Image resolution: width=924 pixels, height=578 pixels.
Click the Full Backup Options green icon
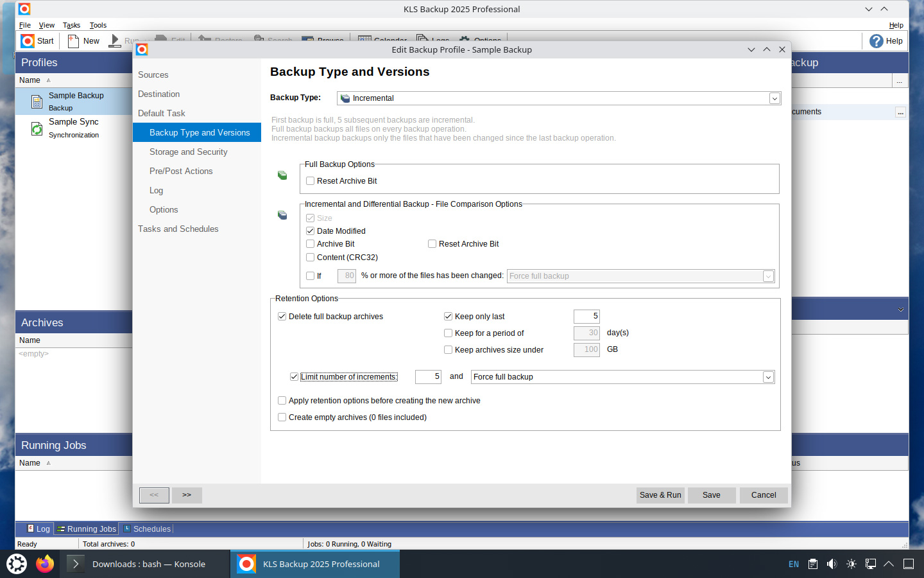tap(282, 175)
